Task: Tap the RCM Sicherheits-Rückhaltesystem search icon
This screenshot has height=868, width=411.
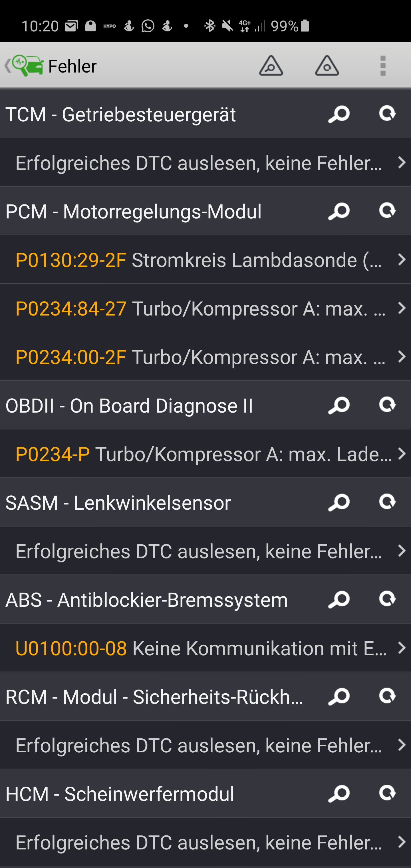Action: click(x=339, y=696)
